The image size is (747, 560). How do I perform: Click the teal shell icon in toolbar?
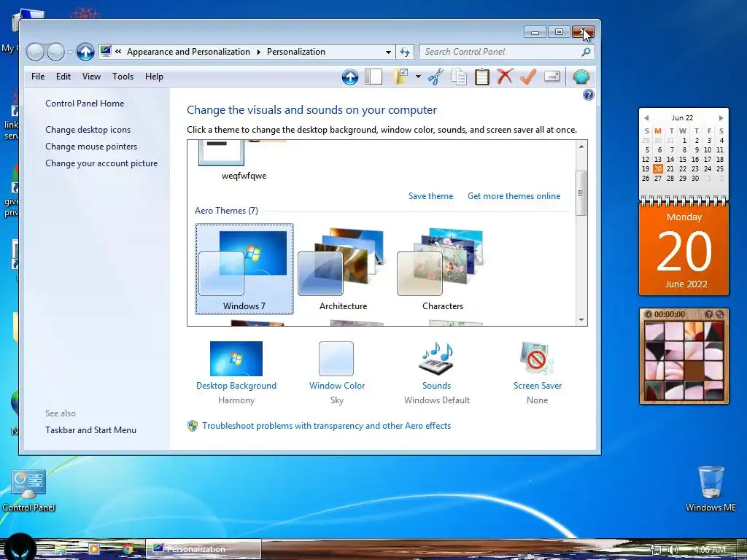(581, 77)
